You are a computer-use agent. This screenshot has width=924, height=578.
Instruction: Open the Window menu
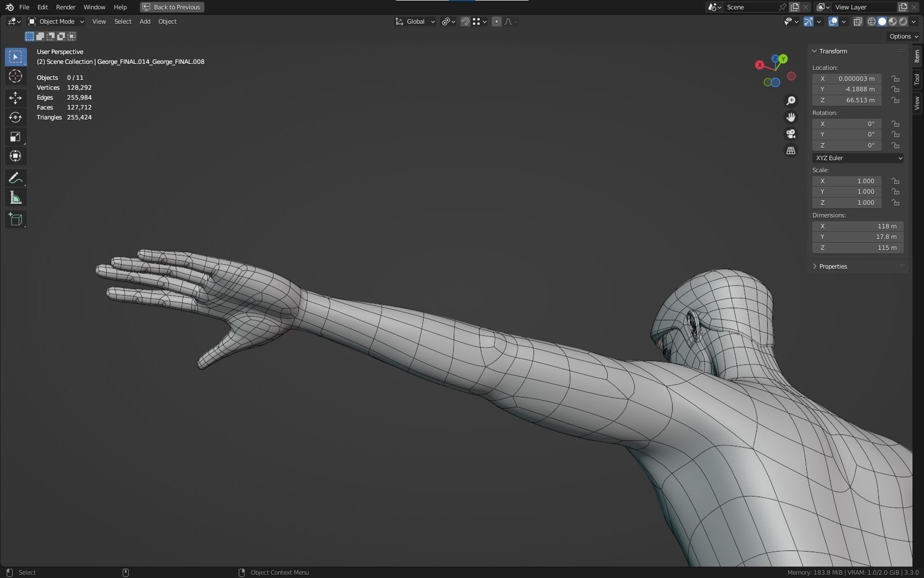(x=94, y=7)
